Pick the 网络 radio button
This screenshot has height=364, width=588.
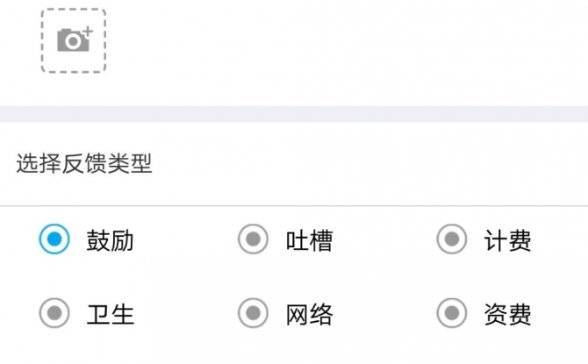[x=253, y=313]
